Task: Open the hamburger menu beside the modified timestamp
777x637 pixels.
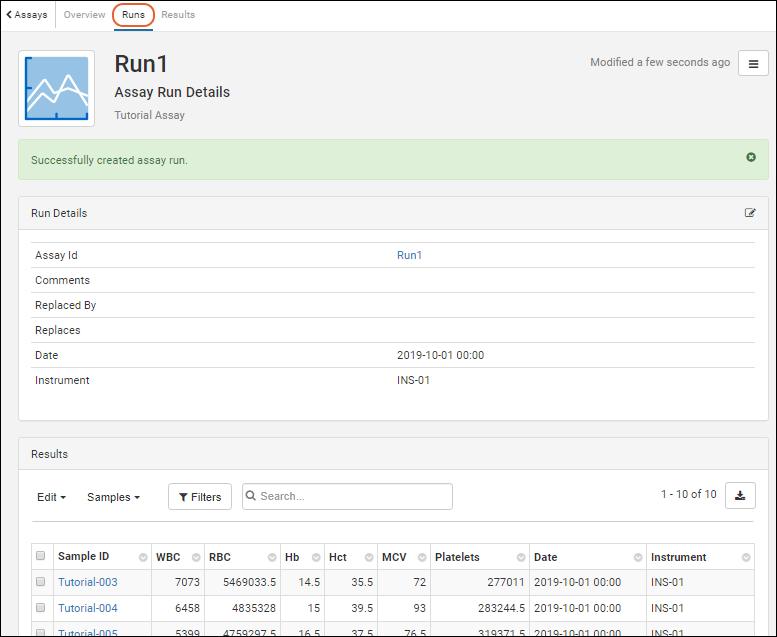Action: [x=753, y=64]
